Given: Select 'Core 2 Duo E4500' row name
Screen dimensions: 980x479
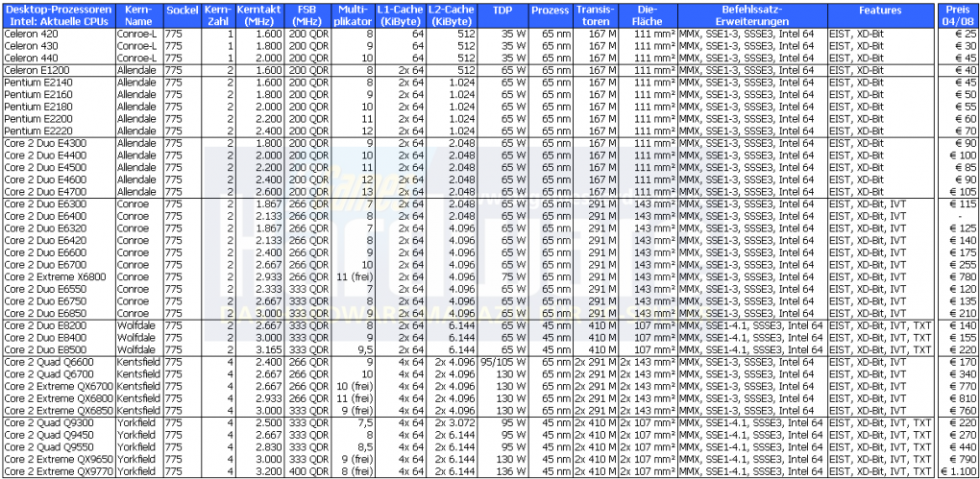Looking at the screenshot, I should (x=60, y=167).
